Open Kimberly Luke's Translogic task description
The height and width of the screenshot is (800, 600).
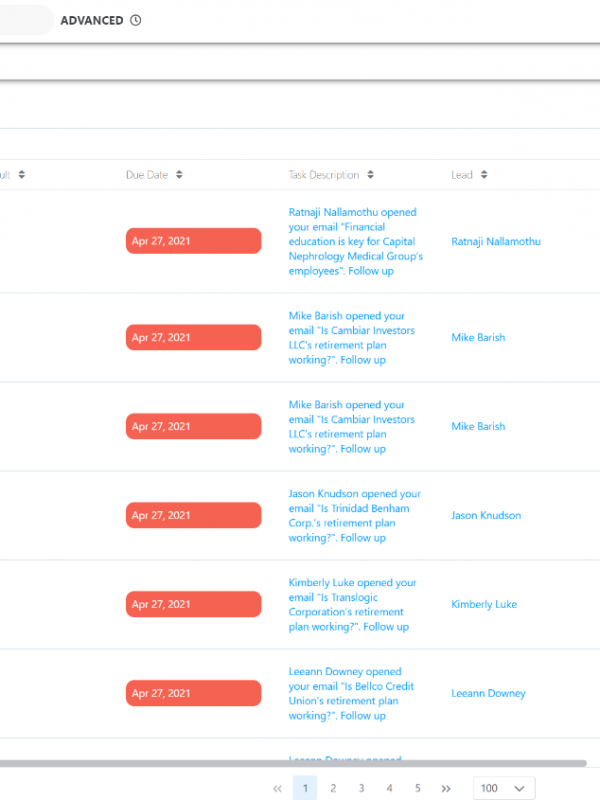point(352,604)
